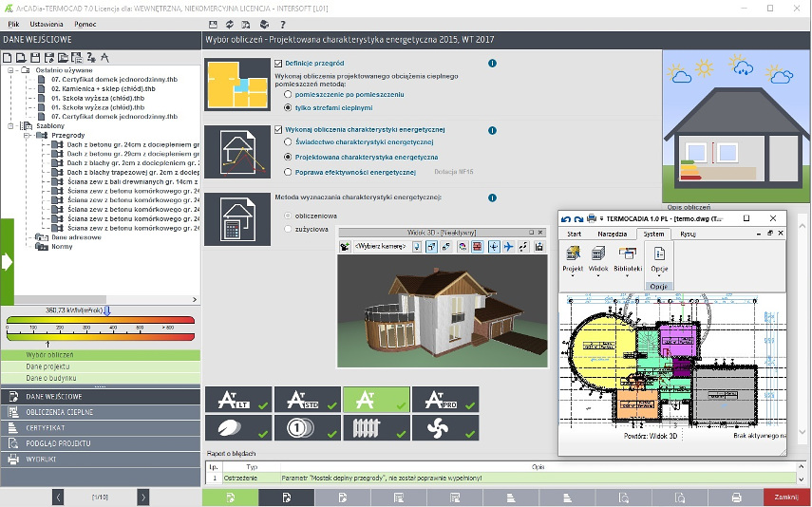Image resolution: width=812 pixels, height=507 pixels.
Task: Click the top toolbar refresh arrows icon
Action: (230, 25)
